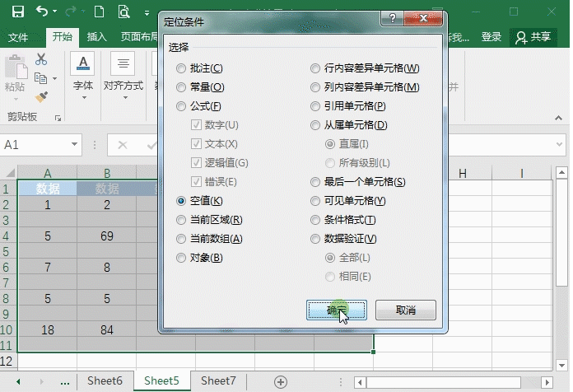Click the 取消 cancel button
This screenshot has width=573, height=392.
(405, 310)
